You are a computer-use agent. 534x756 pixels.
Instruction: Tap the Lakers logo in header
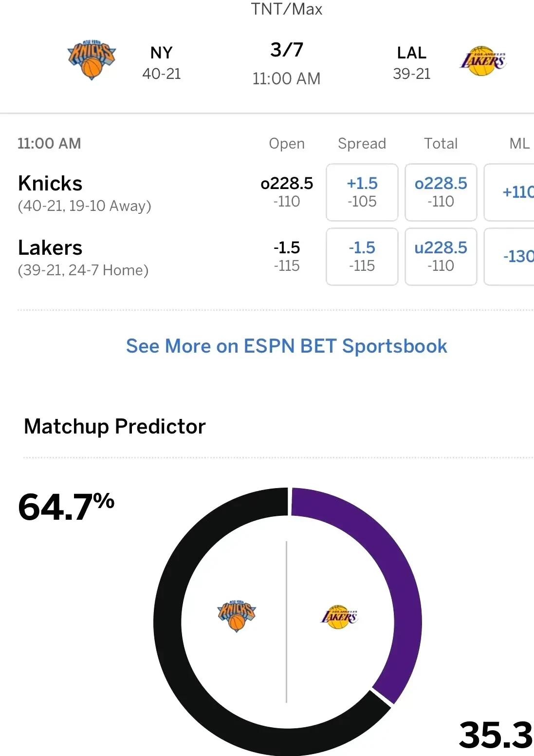point(483,61)
